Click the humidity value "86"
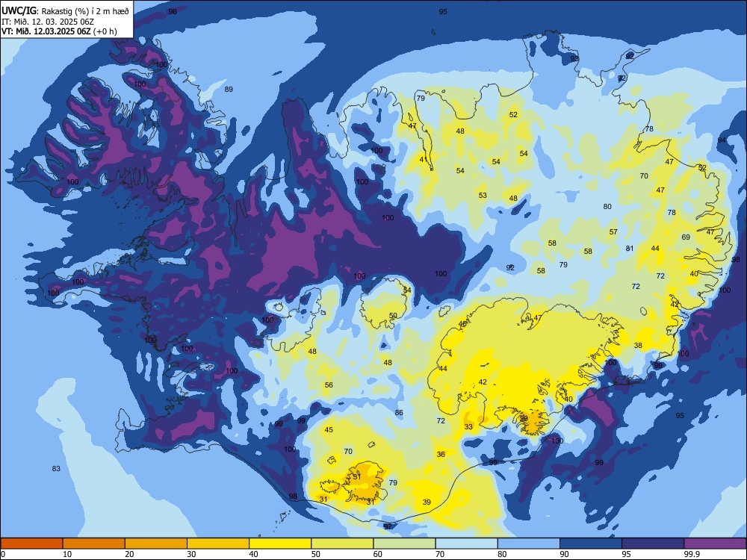Screen dimensions: 747x560 click(x=399, y=413)
